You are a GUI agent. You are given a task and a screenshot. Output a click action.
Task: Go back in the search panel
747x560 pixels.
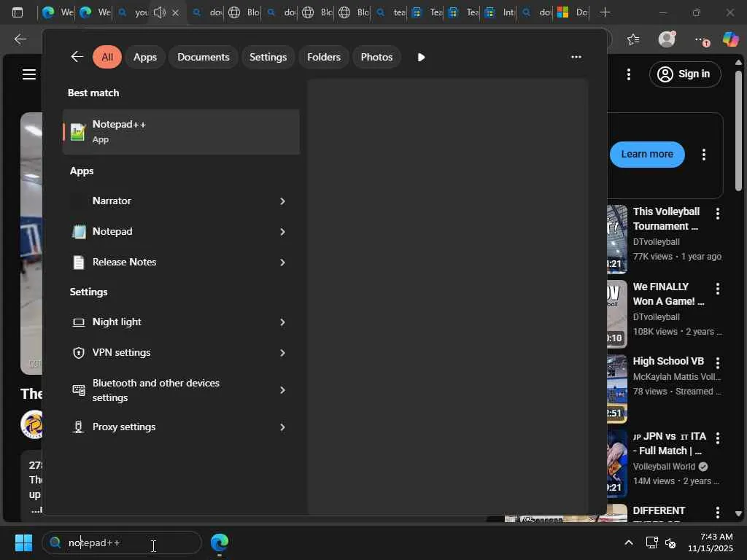(77, 57)
